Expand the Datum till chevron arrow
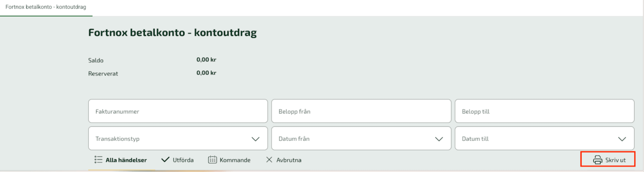This screenshot has height=172, width=644. [622, 139]
